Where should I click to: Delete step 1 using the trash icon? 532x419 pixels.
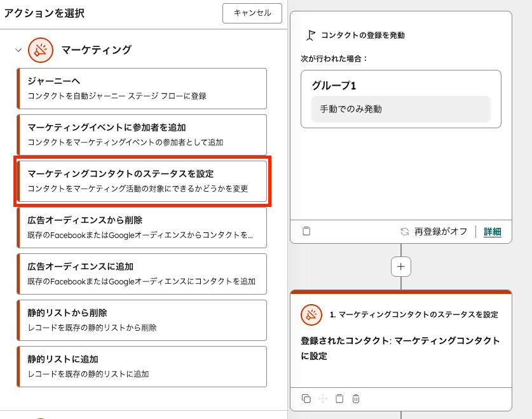356,399
